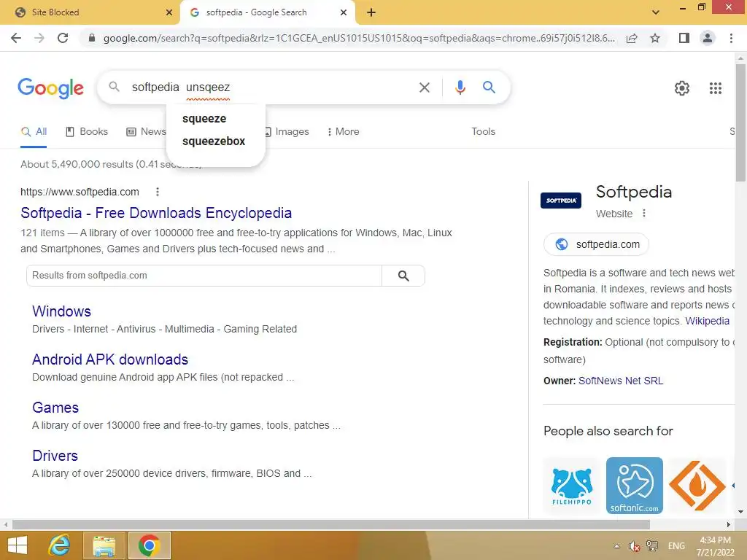747x560 pixels.
Task: Open more options next to Website
Action: tap(644, 214)
